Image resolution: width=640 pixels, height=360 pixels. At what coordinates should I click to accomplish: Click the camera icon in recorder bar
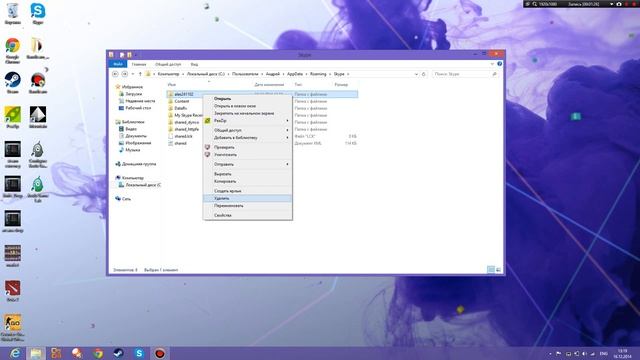619,4
